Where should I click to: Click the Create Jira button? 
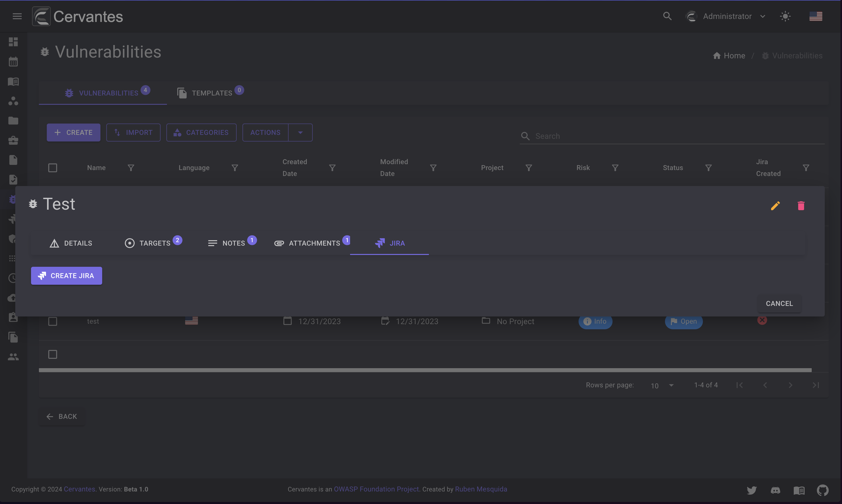(x=67, y=275)
